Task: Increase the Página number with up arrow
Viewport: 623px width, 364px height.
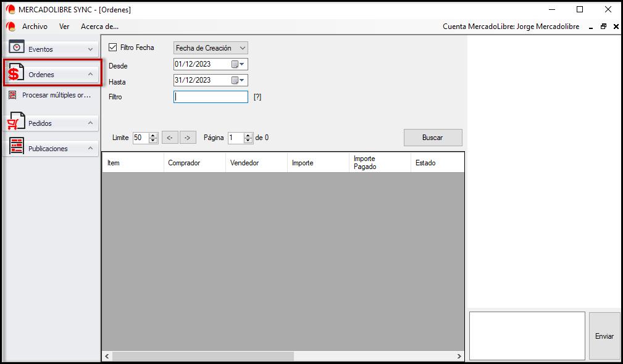Action: [248, 135]
